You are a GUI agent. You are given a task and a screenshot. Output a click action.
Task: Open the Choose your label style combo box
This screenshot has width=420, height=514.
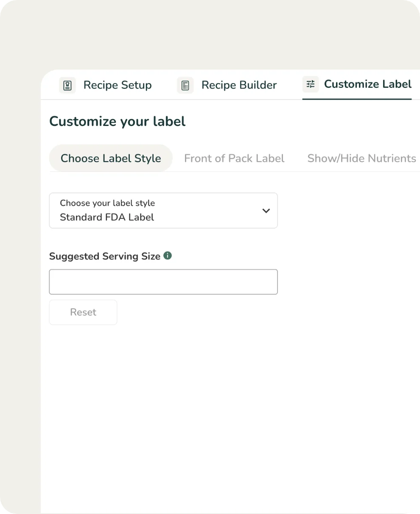[163, 211]
